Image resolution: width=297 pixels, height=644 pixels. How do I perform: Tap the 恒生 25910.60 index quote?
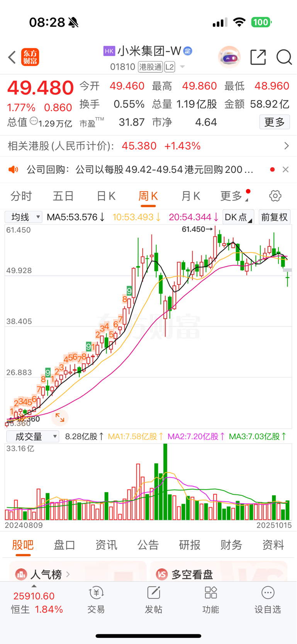pos(37,603)
